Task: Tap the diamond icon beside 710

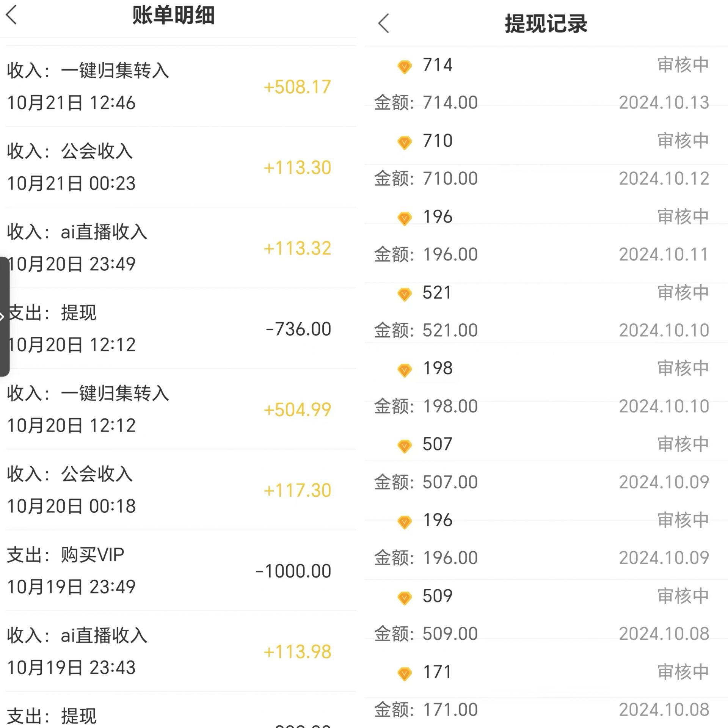Action: click(x=405, y=143)
